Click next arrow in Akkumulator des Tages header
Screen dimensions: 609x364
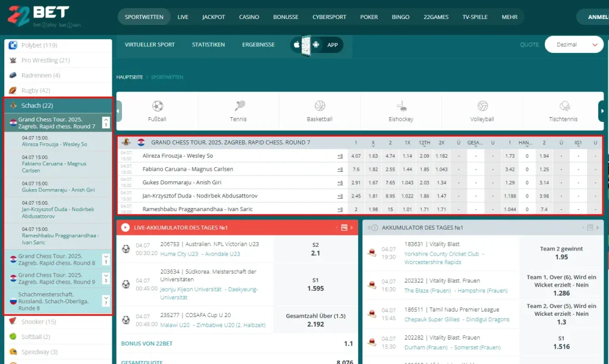[598, 228]
